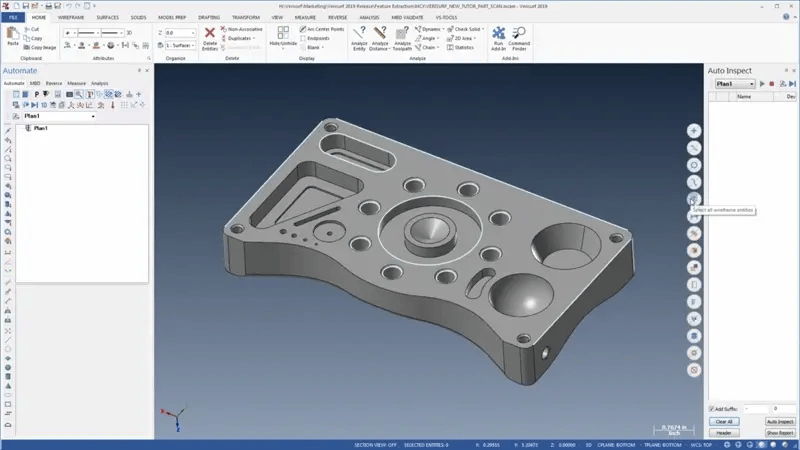This screenshot has width=800, height=450.
Task: Open the Plan1 dropdown in Auto Inspect
Action: pos(751,84)
